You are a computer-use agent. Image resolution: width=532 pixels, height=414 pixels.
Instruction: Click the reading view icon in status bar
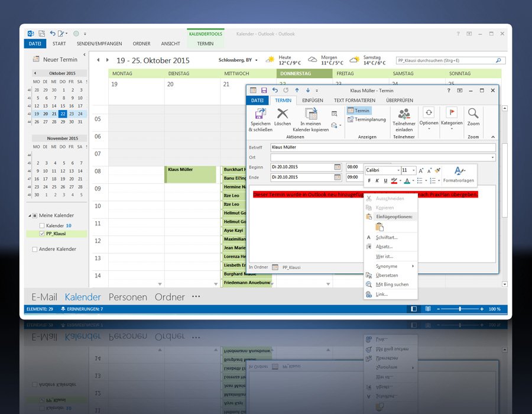click(428, 309)
